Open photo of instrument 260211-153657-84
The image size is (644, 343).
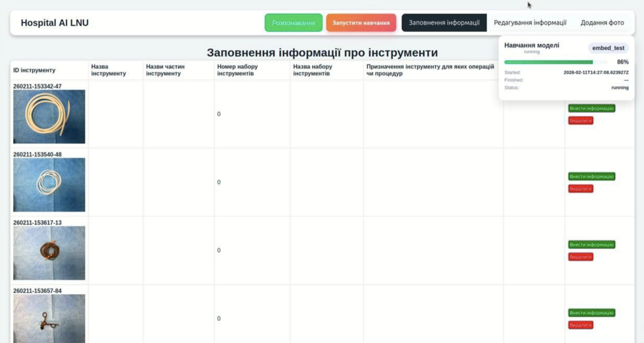(x=49, y=319)
